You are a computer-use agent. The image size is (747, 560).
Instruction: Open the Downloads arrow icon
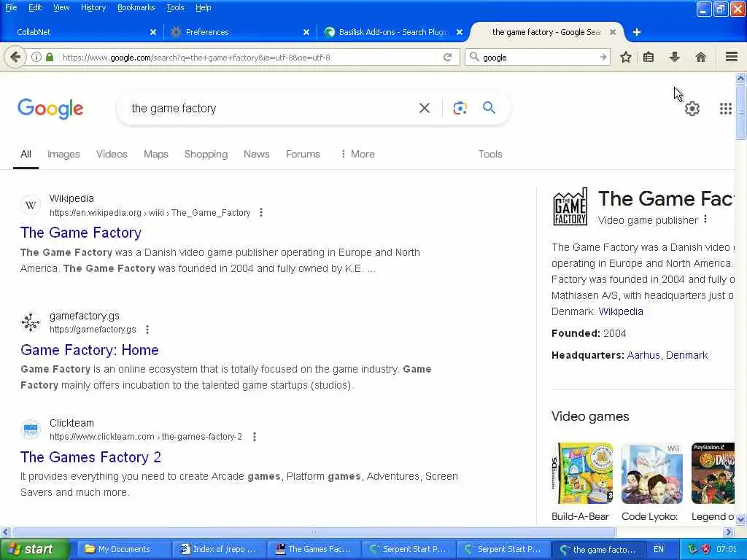(674, 57)
